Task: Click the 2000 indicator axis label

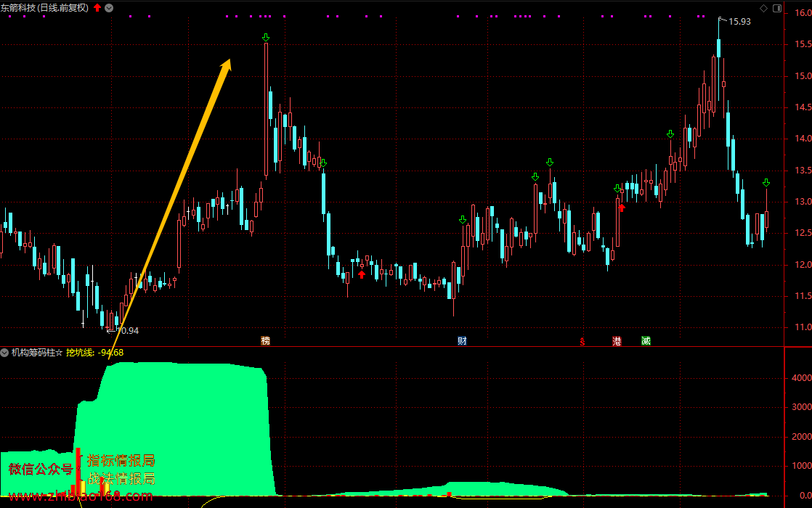Action: point(802,437)
